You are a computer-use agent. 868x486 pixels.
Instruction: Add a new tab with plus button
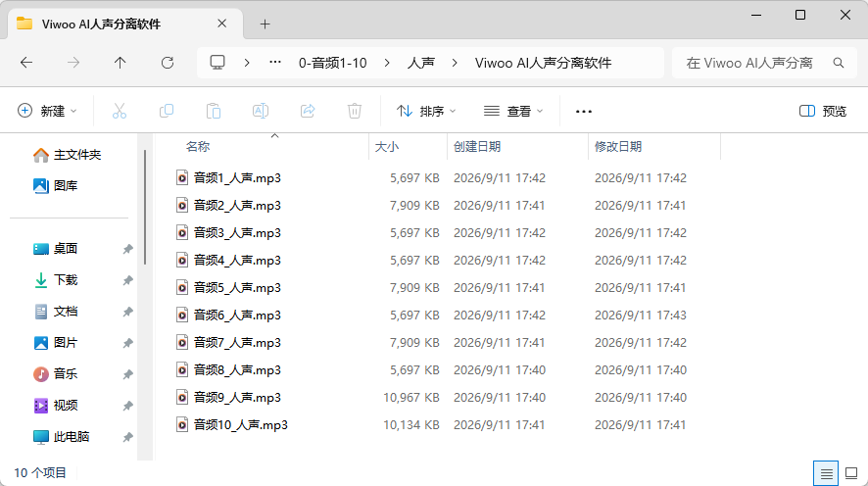coord(265,24)
